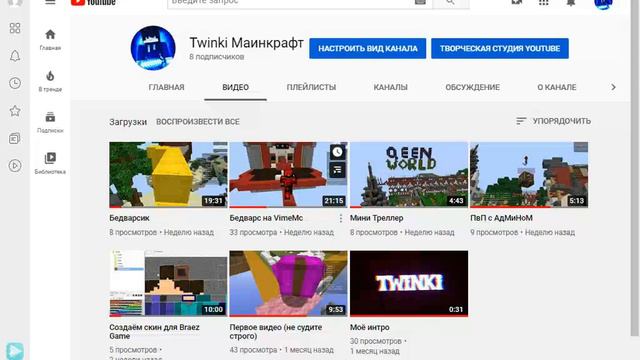
Task: Click the sort lines icon beside УПОРЯДОЧИТЬ
Action: click(521, 121)
